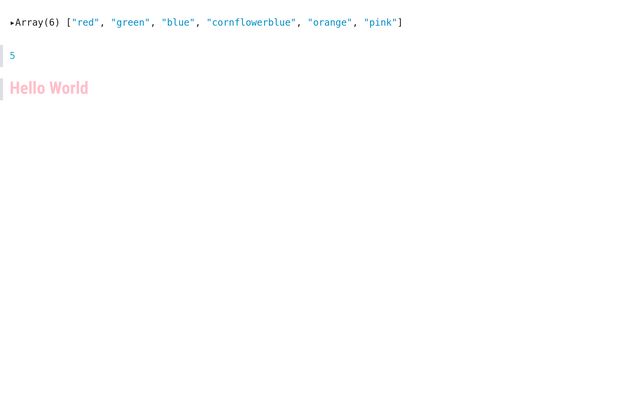This screenshot has width=640, height=400.
Task: Expand the Array(6) disclosure triangle
Action: point(12,23)
